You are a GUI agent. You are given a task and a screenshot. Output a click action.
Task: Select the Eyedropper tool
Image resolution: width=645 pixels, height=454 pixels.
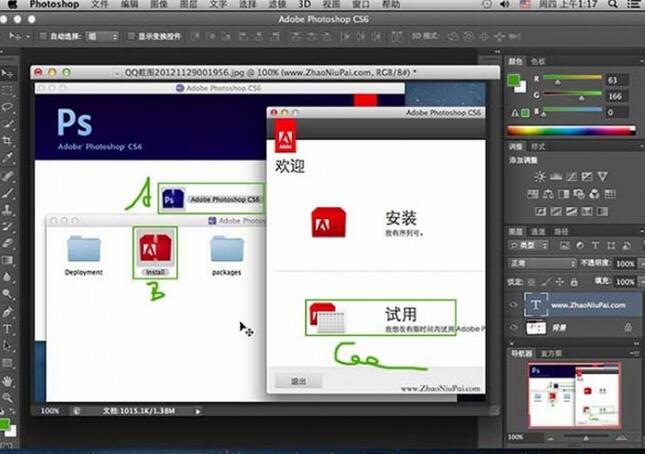[x=7, y=158]
